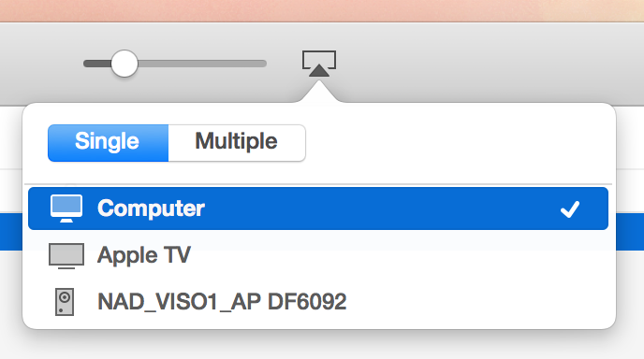
Task: Pick the NAD_VISO1_AP DF6092 speaker name
Action: click(222, 302)
